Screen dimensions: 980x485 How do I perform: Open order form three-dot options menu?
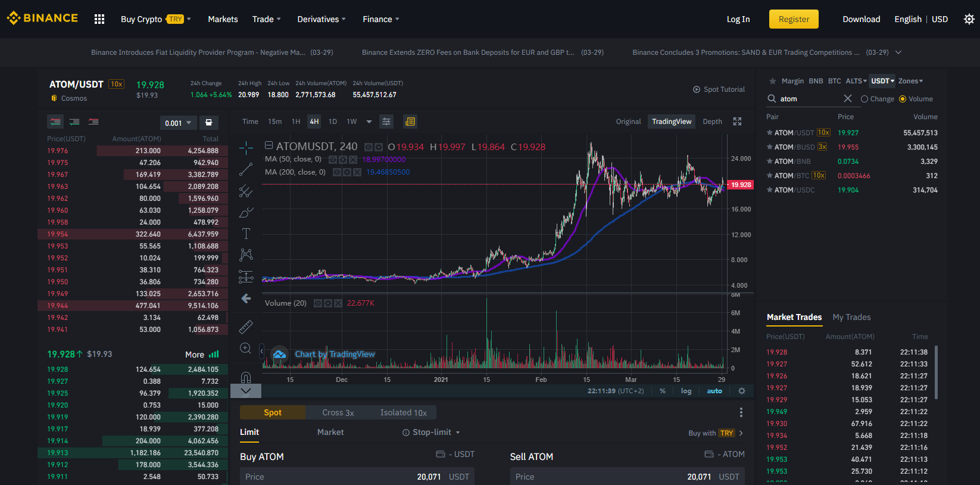click(x=741, y=412)
